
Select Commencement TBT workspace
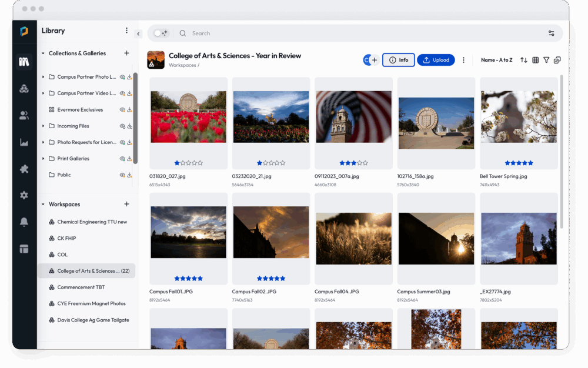coord(81,287)
